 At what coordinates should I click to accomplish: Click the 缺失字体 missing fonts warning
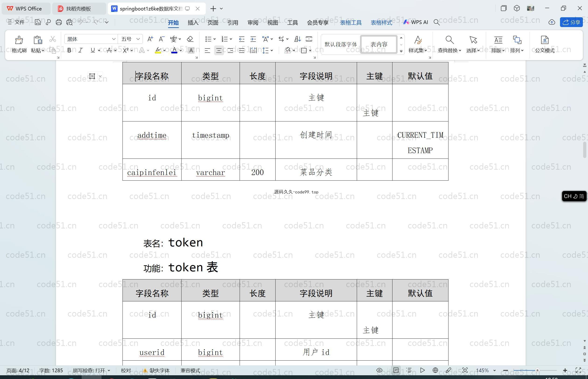(x=156, y=370)
